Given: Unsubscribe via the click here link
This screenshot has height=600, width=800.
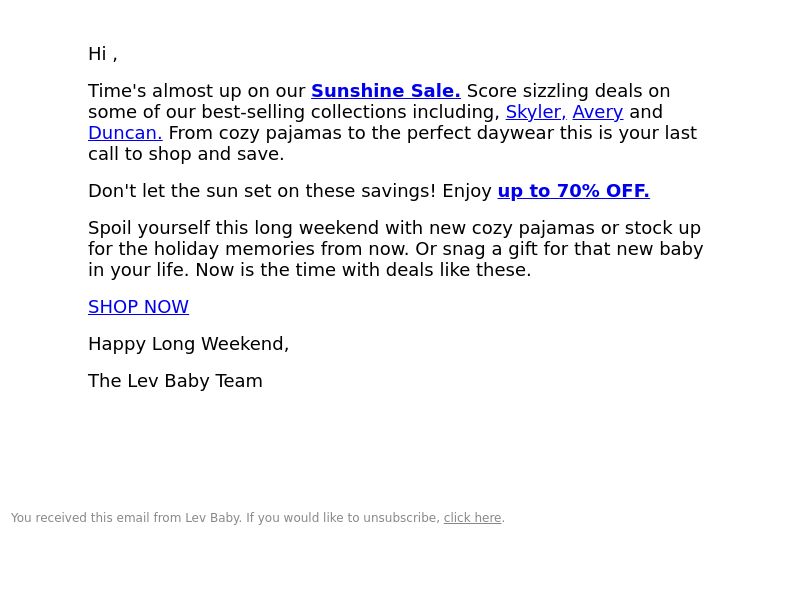Looking at the screenshot, I should pyautogui.click(x=472, y=518).
